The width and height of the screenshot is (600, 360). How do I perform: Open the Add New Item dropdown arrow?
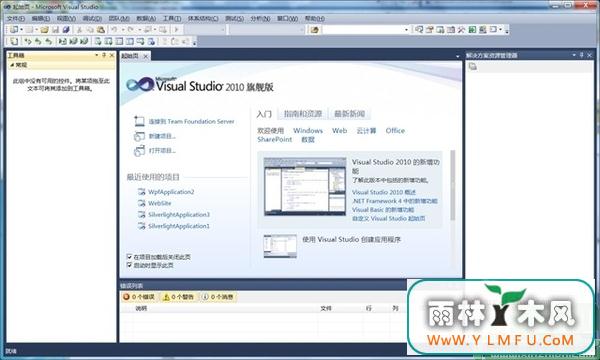tap(36, 29)
